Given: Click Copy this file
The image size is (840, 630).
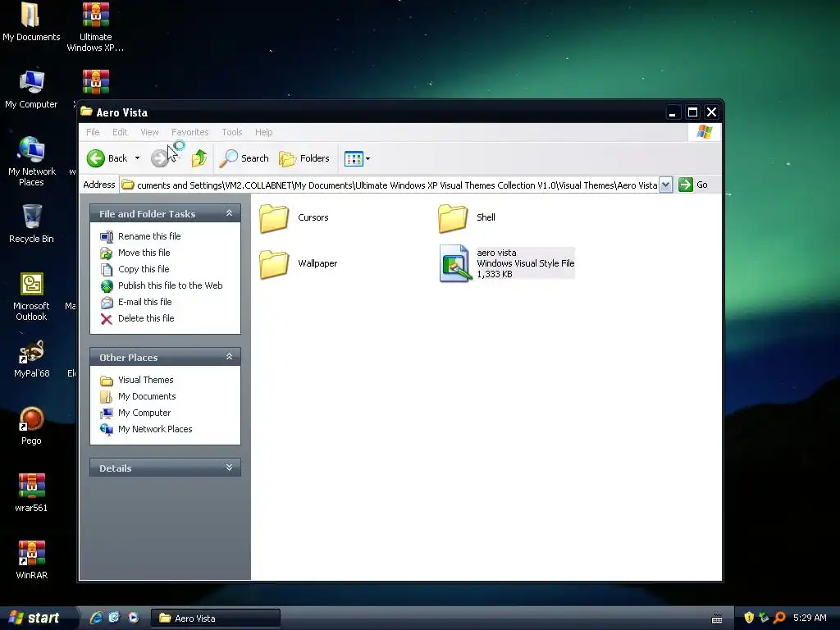Looking at the screenshot, I should [x=135, y=269].
